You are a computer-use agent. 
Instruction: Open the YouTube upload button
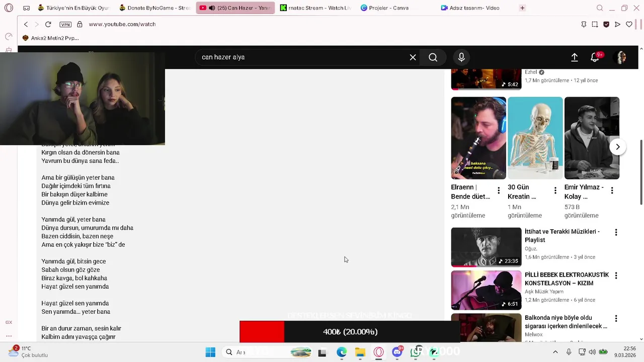point(575,57)
